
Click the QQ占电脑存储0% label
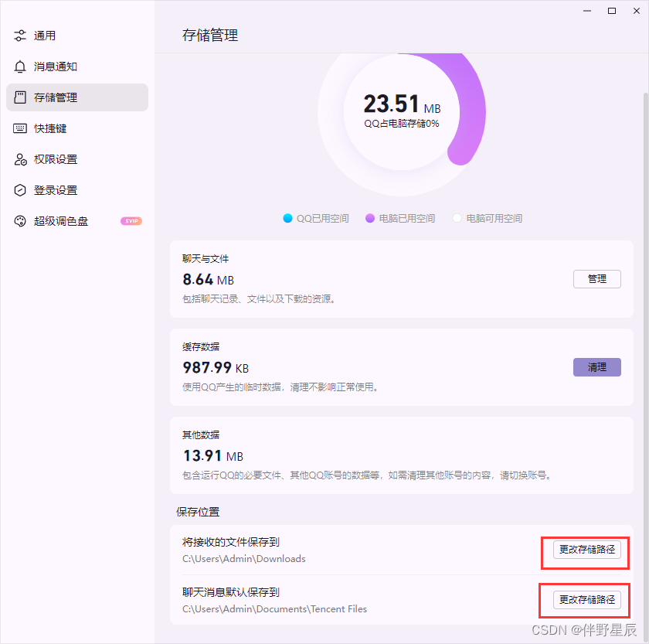coord(402,124)
